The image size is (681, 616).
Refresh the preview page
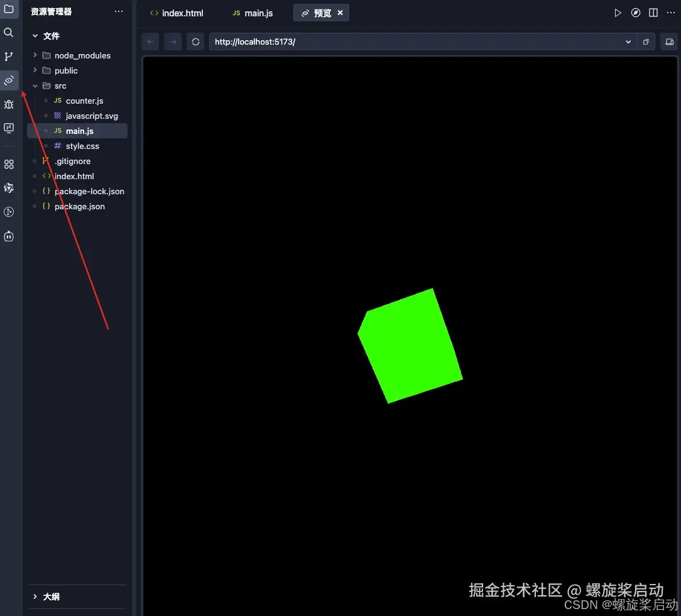coord(195,41)
